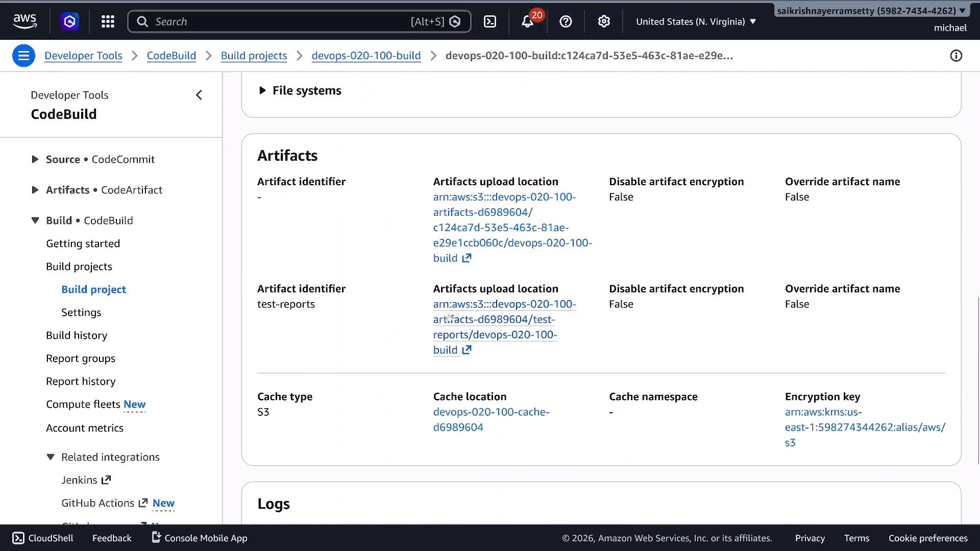
Task: Click the Console Mobile App icon
Action: pyautogui.click(x=156, y=538)
